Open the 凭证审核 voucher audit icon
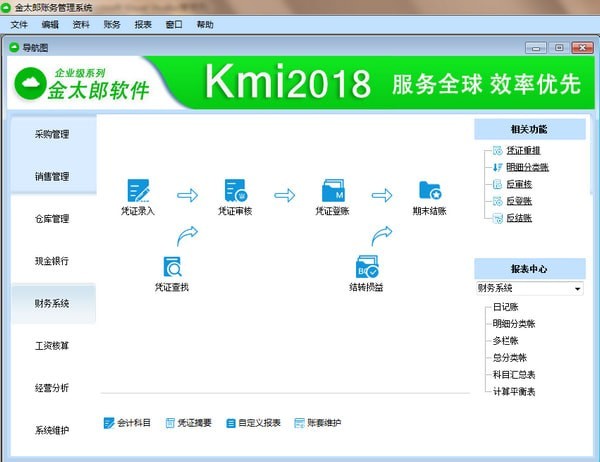Image resolution: width=600 pixels, height=462 pixels. pos(236,190)
